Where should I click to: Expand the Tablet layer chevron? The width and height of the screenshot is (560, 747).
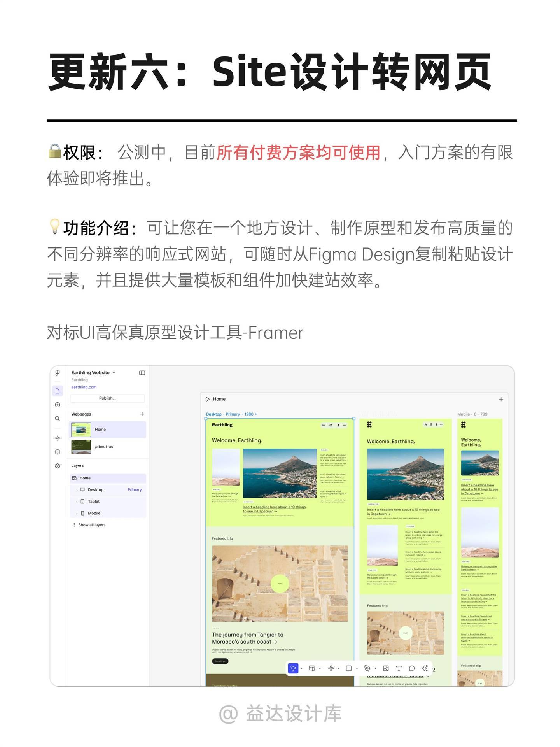click(77, 502)
